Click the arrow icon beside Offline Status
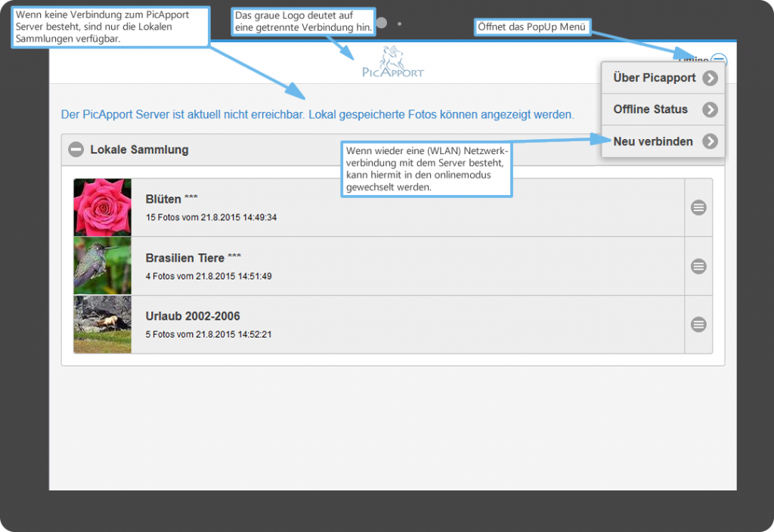The width and height of the screenshot is (774, 532). 710,110
